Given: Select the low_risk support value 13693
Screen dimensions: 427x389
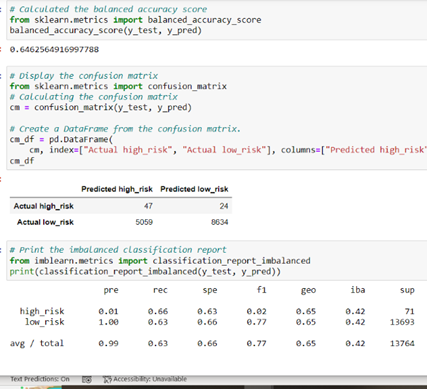Looking at the screenshot, I should coord(402,322).
